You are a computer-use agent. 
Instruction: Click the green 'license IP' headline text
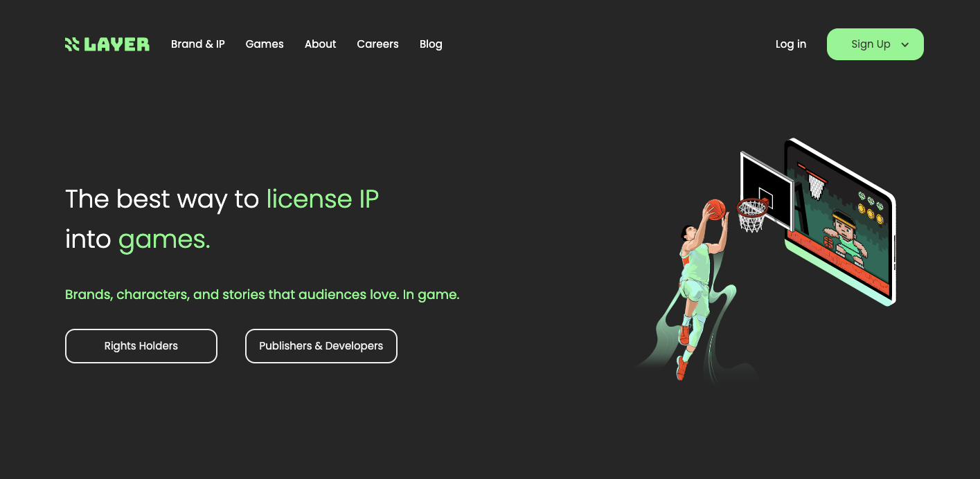[x=322, y=199]
